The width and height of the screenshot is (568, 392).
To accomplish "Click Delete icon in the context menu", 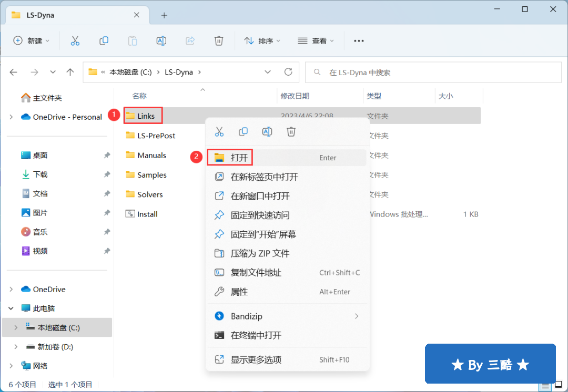I will coord(291,132).
